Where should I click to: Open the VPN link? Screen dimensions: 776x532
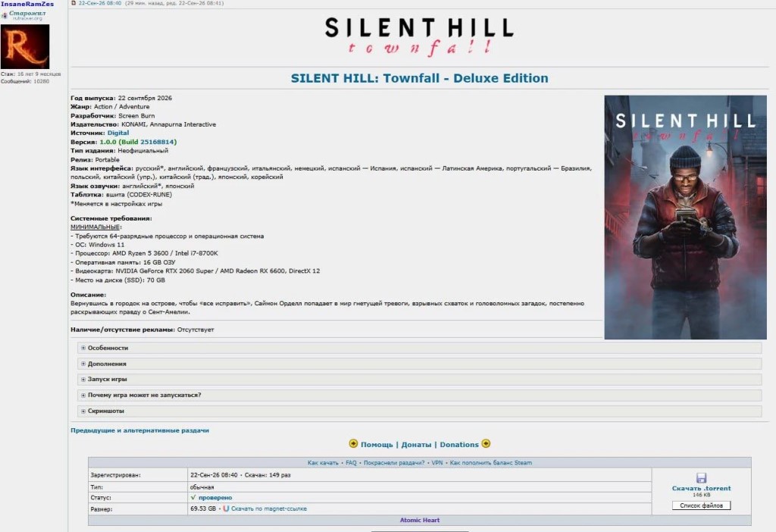point(437,463)
